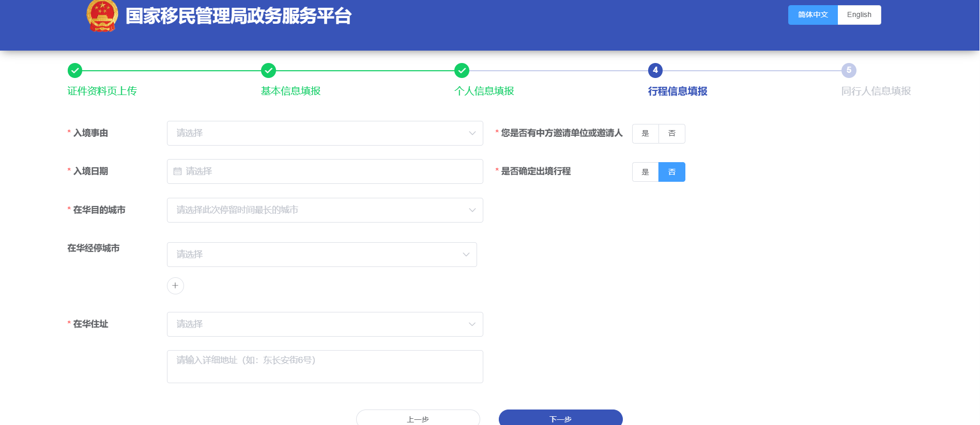Click the 国家移民管理局政务服务平台 title
The image size is (980, 425).
point(239,16)
